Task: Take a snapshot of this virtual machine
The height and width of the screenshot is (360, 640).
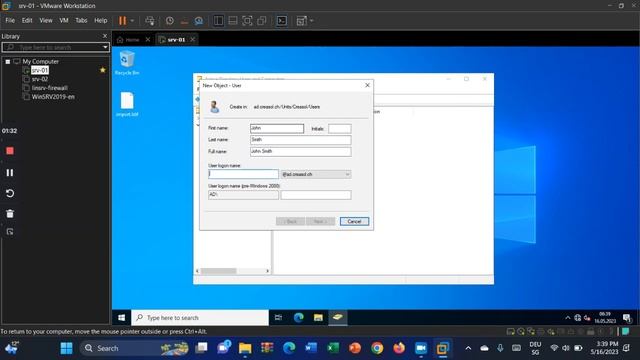Action: tap(169, 20)
